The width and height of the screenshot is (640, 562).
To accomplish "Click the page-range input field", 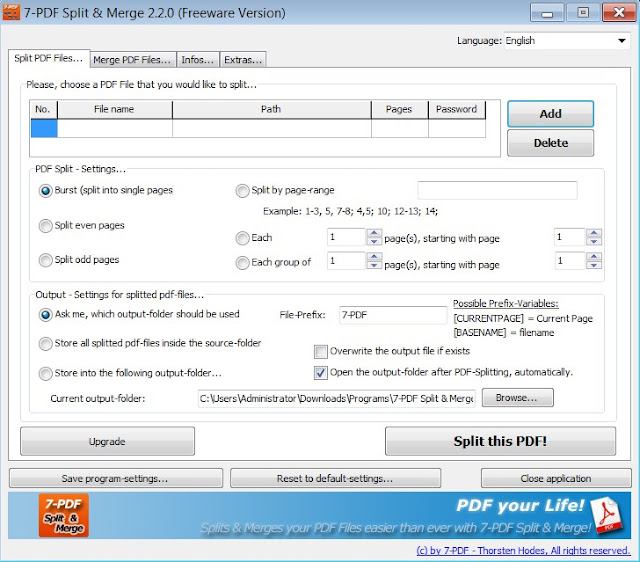I will click(497, 191).
